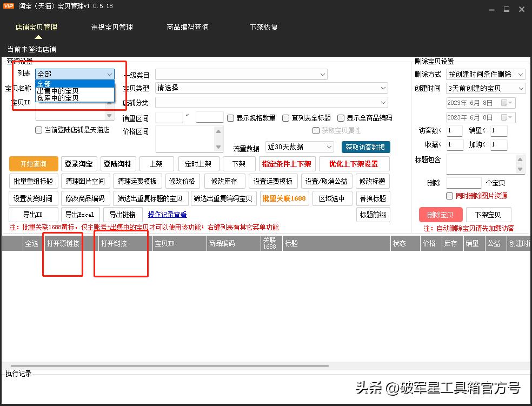532x406 pixels.
Task: Check the 显示规格数量 checkbox
Action: 231,117
